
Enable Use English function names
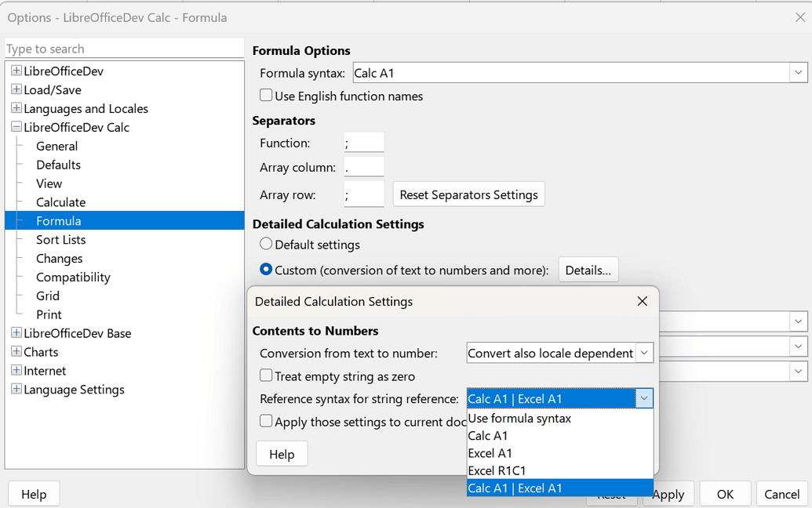click(x=266, y=96)
